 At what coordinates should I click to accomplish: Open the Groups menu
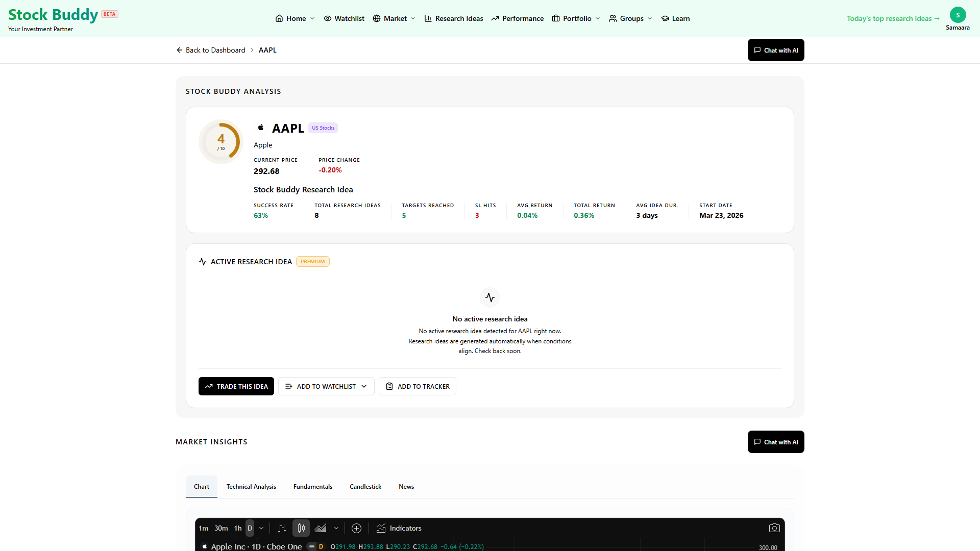(631, 18)
